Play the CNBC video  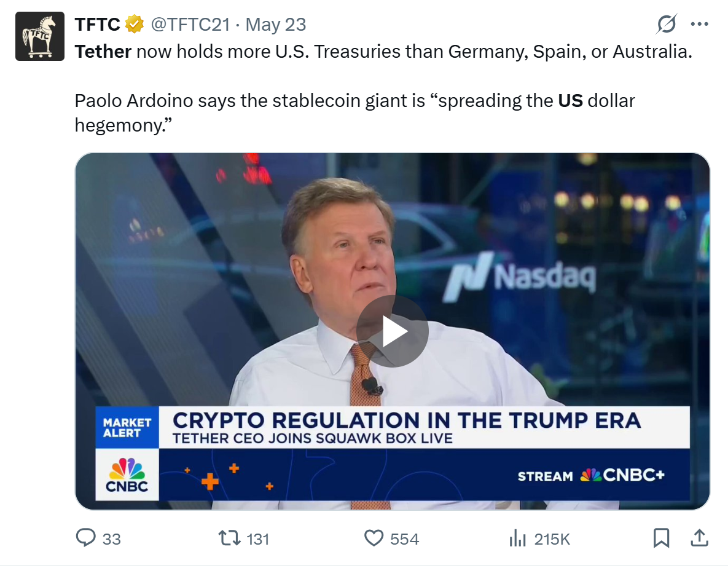pyautogui.click(x=393, y=331)
